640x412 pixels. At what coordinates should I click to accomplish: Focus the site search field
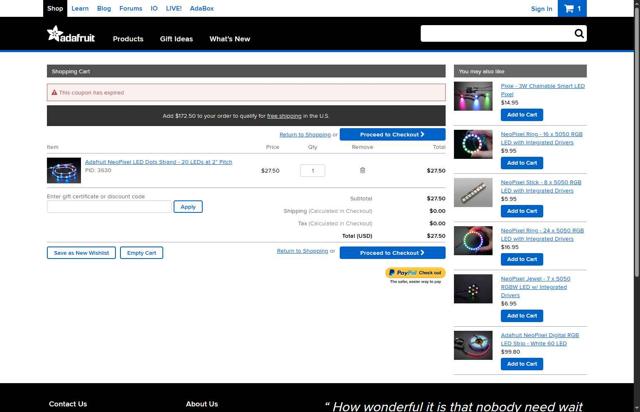click(497, 33)
